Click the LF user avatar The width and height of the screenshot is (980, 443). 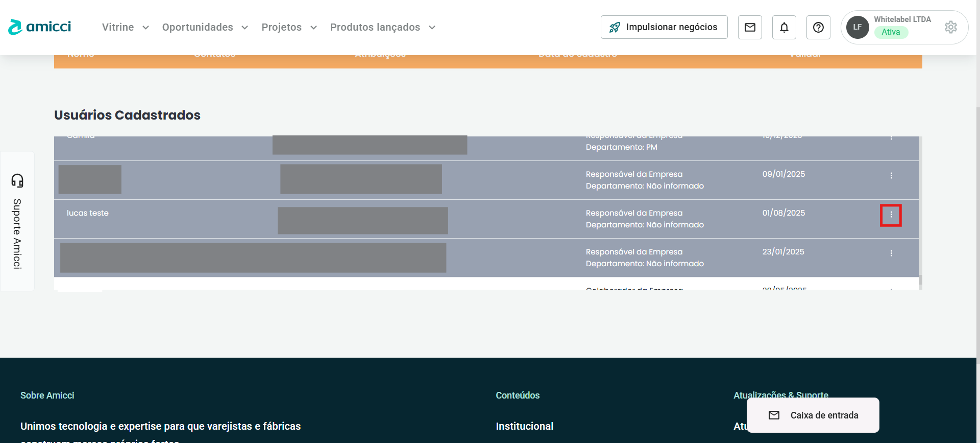click(857, 27)
